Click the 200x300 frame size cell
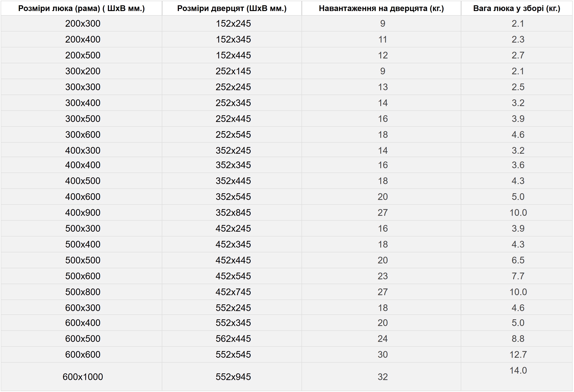Image resolution: width=574 pixels, height=392 pixels. [x=83, y=23]
